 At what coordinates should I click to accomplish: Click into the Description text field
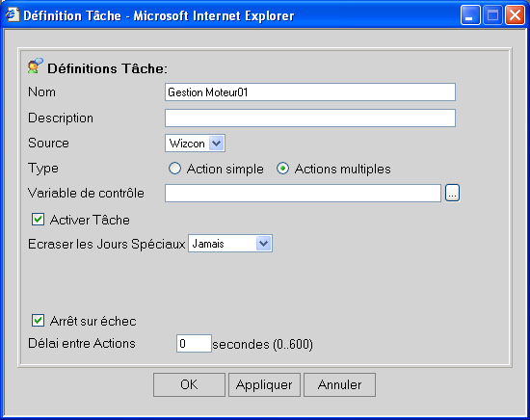pyautogui.click(x=310, y=118)
